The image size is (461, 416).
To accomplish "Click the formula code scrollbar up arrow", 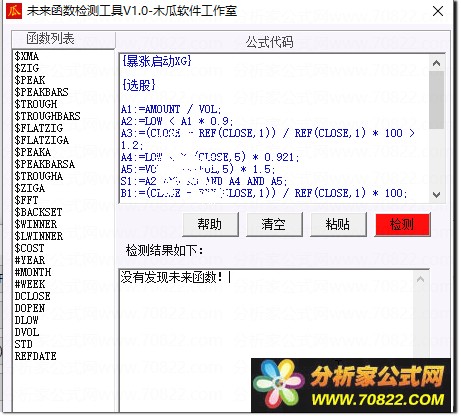I will (436, 63).
